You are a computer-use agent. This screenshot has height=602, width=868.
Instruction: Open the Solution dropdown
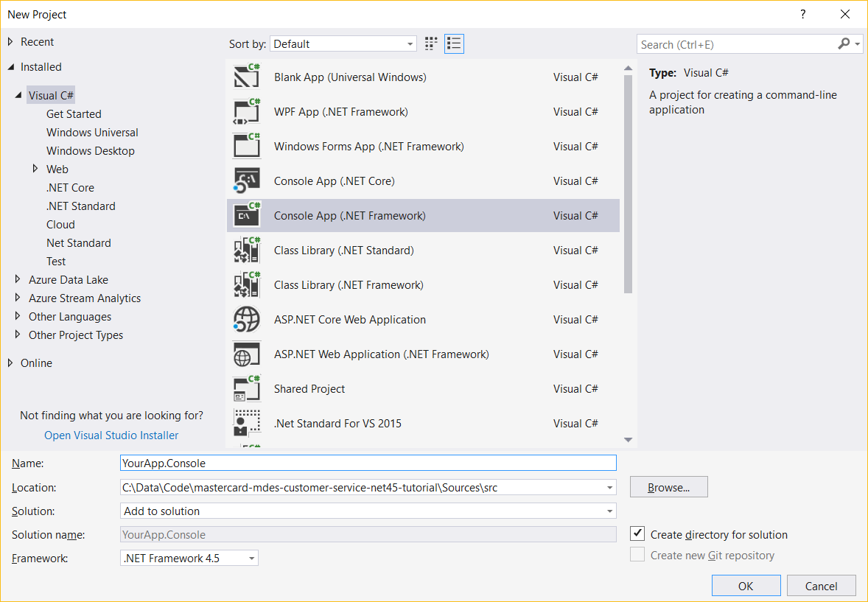pyautogui.click(x=368, y=511)
